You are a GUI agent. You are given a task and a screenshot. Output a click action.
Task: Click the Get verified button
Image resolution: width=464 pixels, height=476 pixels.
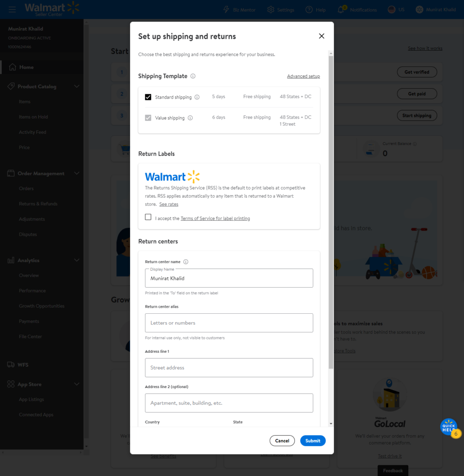coord(417,72)
